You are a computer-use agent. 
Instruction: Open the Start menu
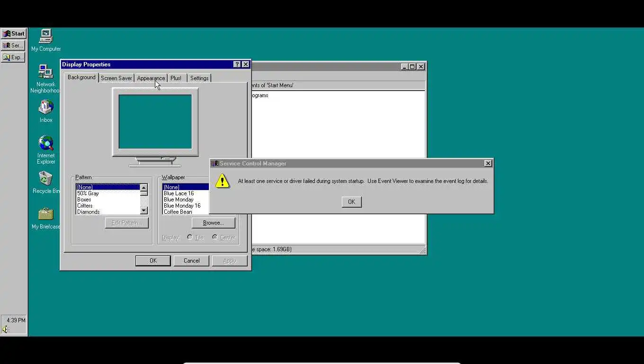pyautogui.click(x=13, y=33)
